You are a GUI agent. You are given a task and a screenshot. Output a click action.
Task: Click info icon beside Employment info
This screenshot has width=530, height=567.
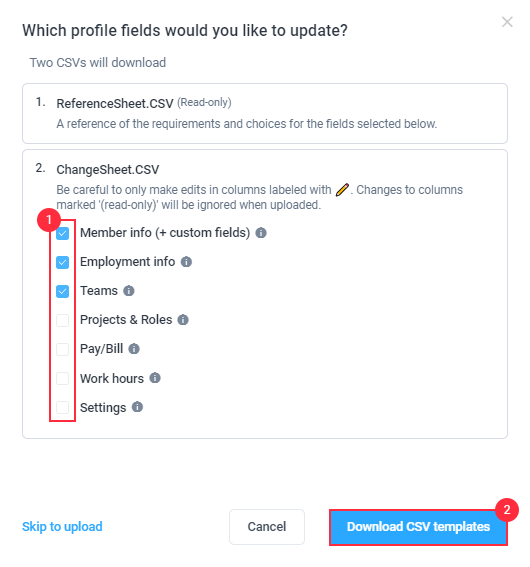pyautogui.click(x=186, y=262)
